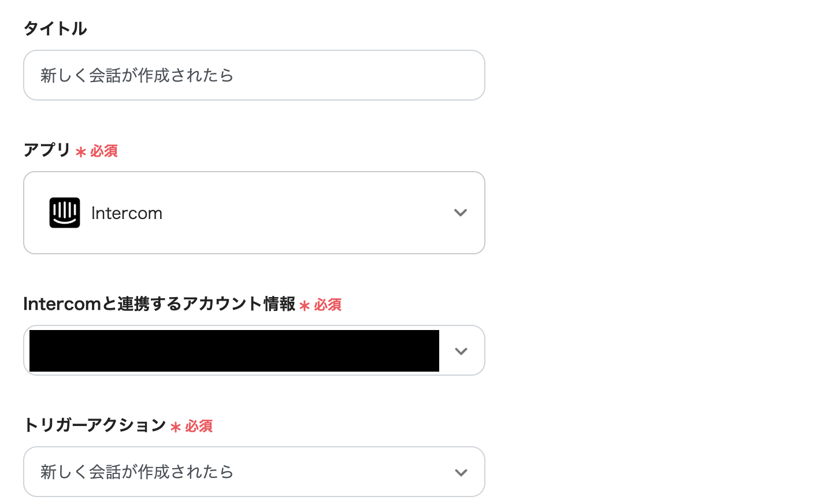The width and height of the screenshot is (816, 504).
Task: Click the selected trigger 新しく会話が作成されたら
Action: pos(137,472)
